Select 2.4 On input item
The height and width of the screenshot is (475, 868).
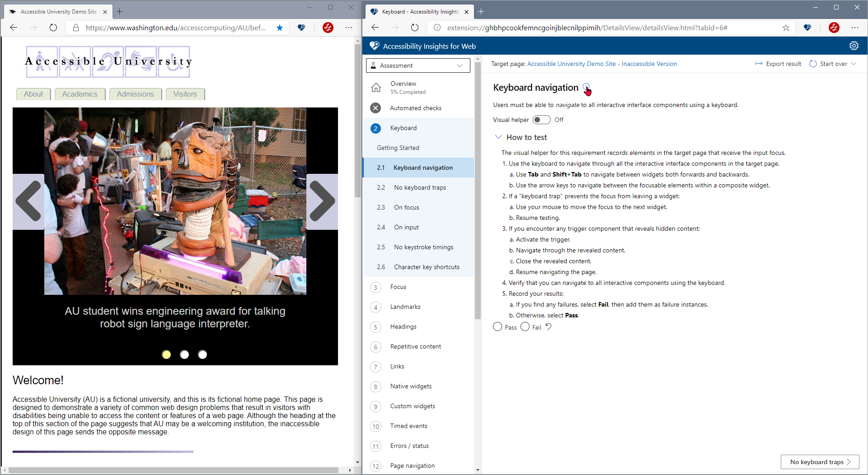pyautogui.click(x=419, y=227)
